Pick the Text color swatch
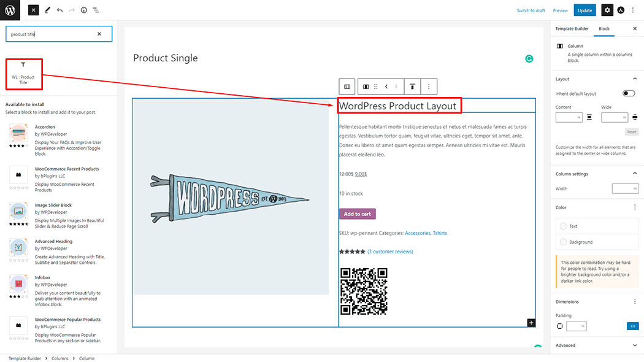Screen dimensions: 644x362 [x=564, y=226]
